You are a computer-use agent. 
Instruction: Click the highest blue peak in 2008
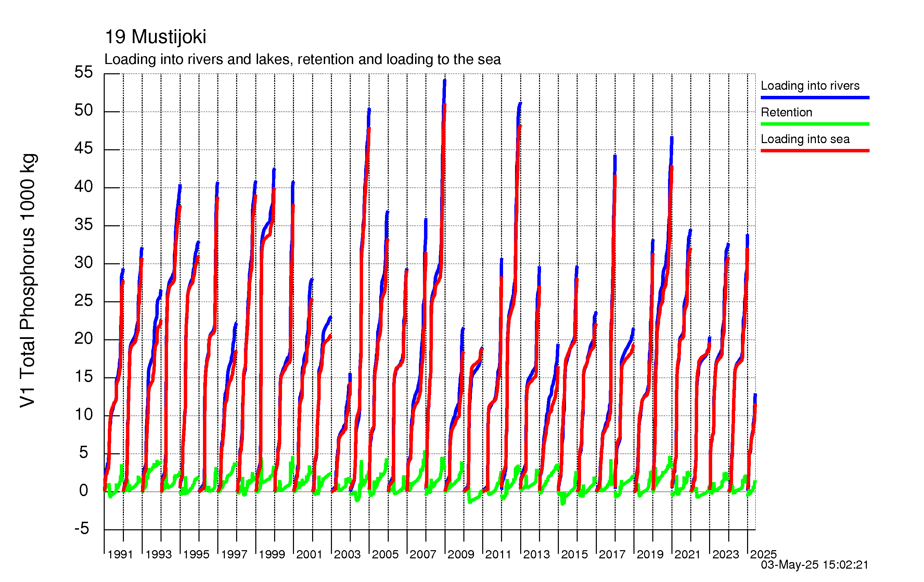click(445, 80)
